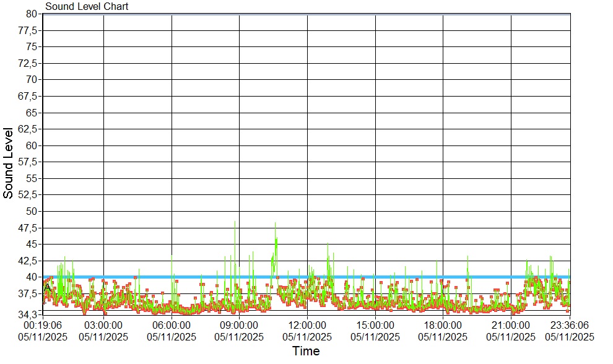Select the 23:36:06 end time label
Viewport: 613px width, 364px height.
click(569, 325)
